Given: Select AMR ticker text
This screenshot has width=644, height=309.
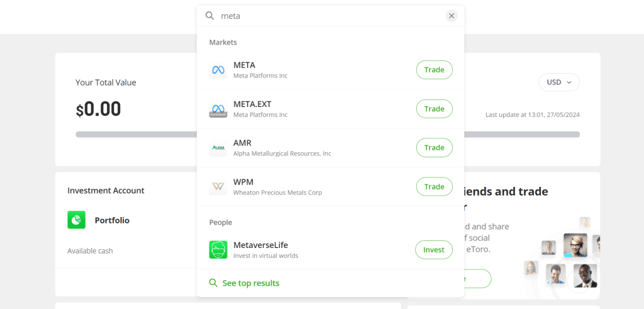Looking at the screenshot, I should (242, 143).
